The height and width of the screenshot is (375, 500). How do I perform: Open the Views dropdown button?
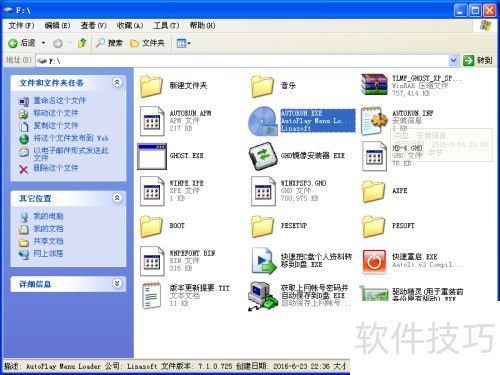point(183,43)
